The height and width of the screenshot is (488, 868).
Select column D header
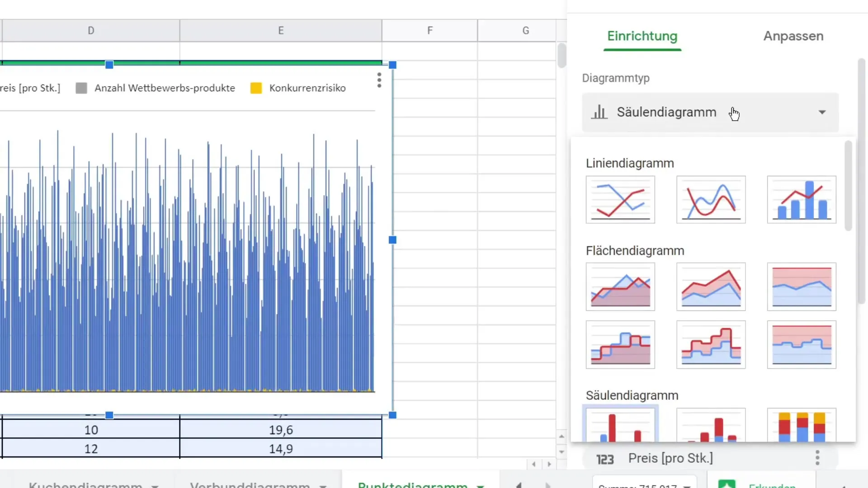[91, 31]
